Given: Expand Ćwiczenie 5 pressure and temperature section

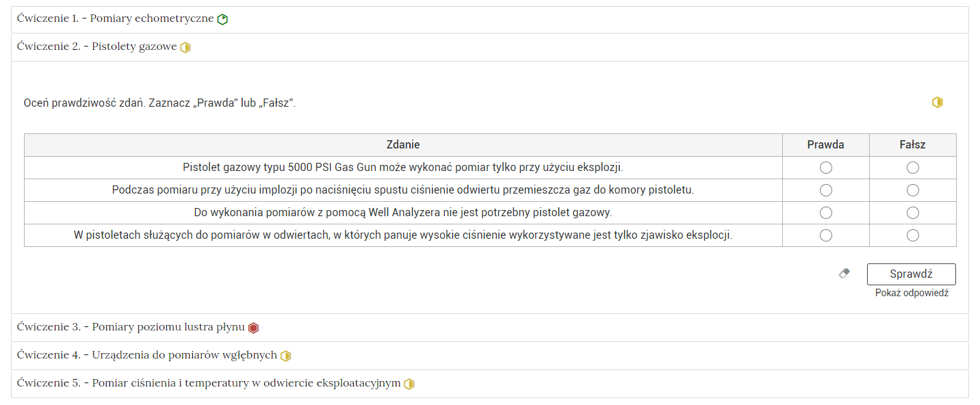Looking at the screenshot, I should pyautogui.click(x=208, y=384).
